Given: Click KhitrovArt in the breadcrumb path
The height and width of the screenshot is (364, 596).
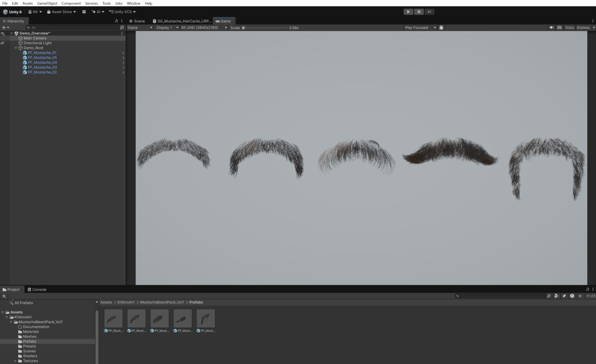Looking at the screenshot, I should coord(126,302).
